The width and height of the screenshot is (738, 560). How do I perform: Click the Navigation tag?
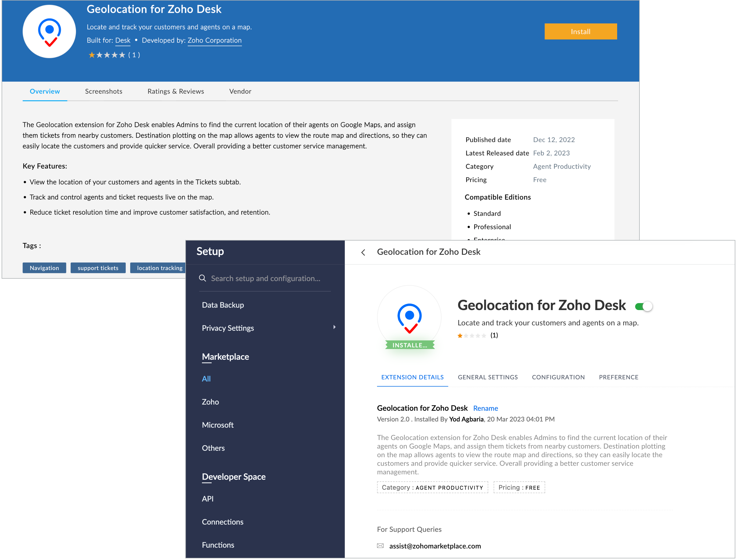(44, 268)
